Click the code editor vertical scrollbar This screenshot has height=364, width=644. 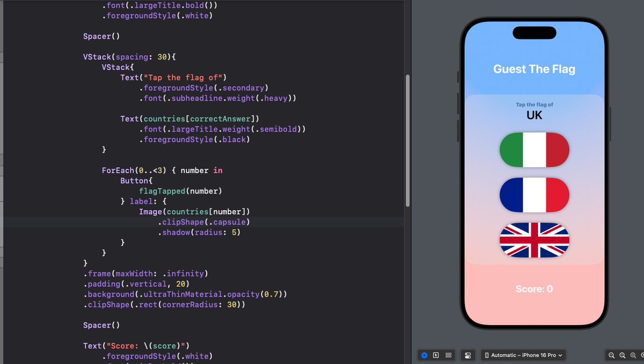[x=407, y=140]
